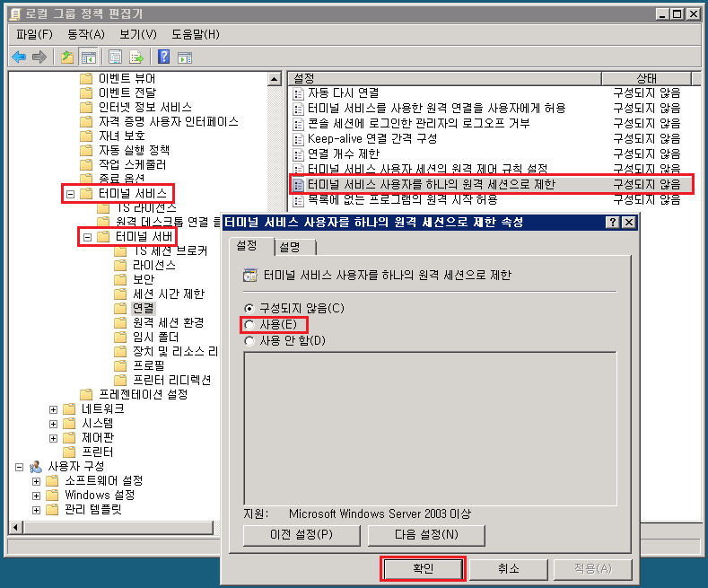
Task: Click the Export list toolbar icon
Action: [x=136, y=57]
